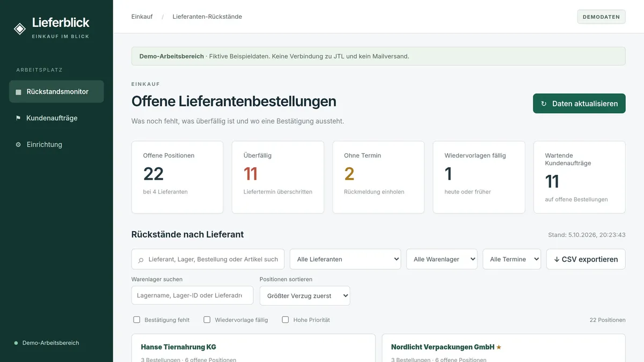Click the Offene Positionen 22 card
644x362 pixels.
177,177
